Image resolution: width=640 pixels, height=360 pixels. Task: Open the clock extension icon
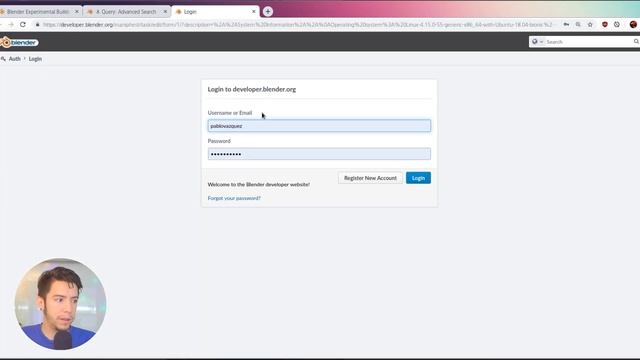[617, 24]
